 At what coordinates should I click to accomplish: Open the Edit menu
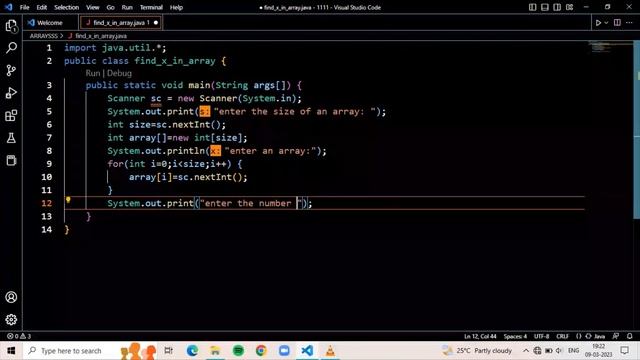click(x=42, y=7)
